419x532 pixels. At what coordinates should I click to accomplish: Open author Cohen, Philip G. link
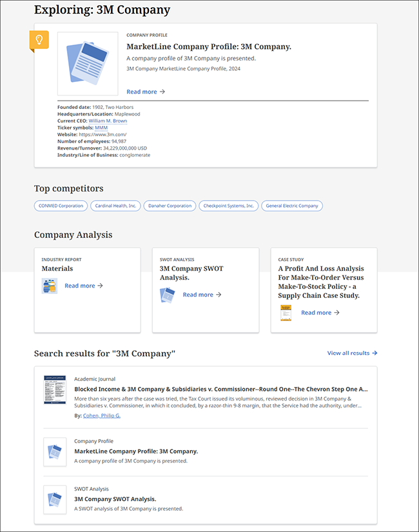pyautogui.click(x=102, y=416)
